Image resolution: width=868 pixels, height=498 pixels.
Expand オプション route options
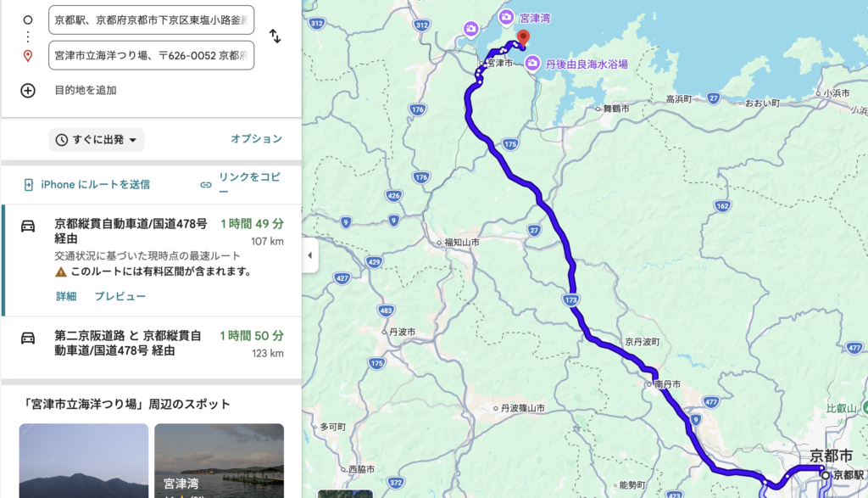click(x=256, y=138)
